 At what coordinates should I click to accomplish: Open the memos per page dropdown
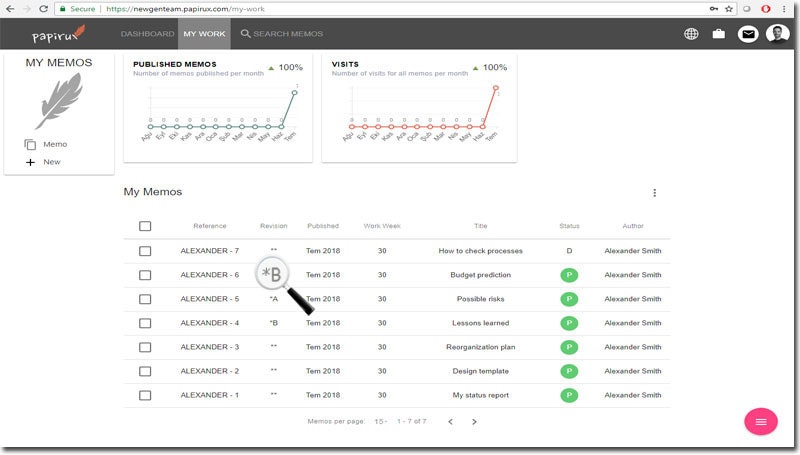pos(381,422)
